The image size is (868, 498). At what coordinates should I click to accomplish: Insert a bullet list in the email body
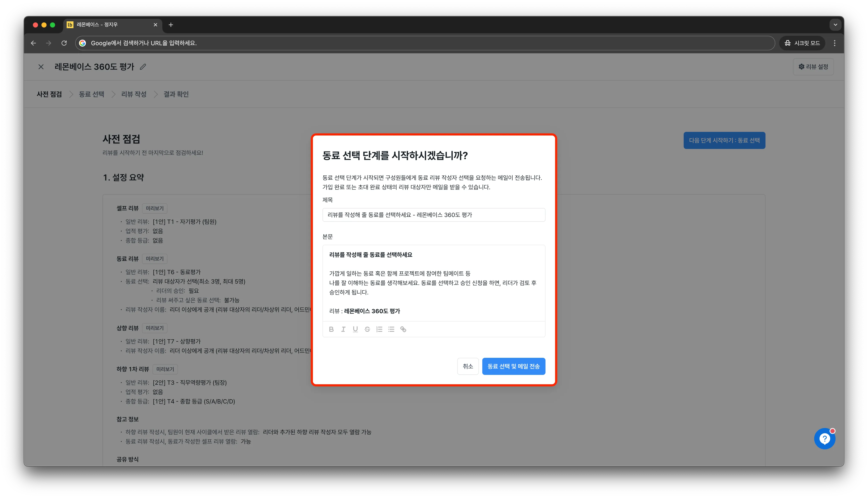[391, 329]
